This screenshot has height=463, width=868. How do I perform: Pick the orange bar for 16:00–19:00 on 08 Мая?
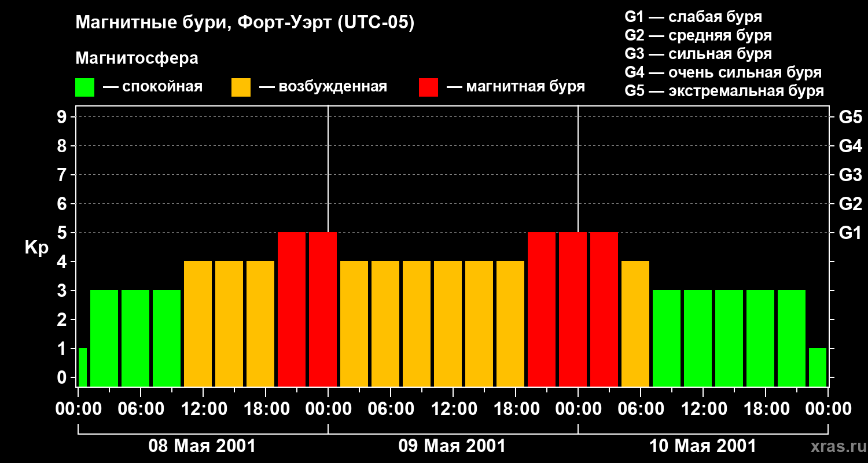click(x=260, y=324)
